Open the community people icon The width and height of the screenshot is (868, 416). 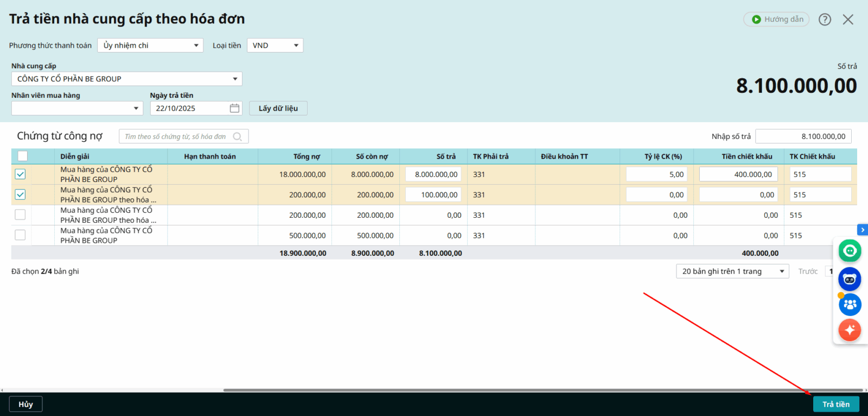(x=850, y=305)
